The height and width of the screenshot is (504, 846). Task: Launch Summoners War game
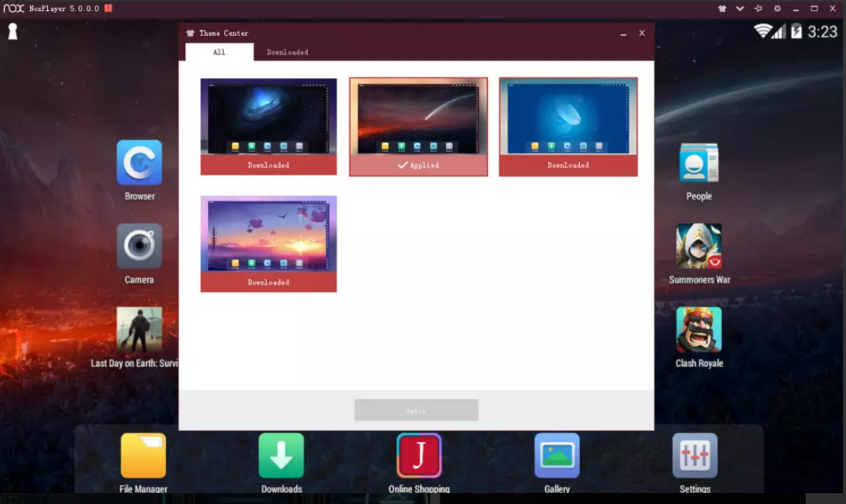[699, 247]
